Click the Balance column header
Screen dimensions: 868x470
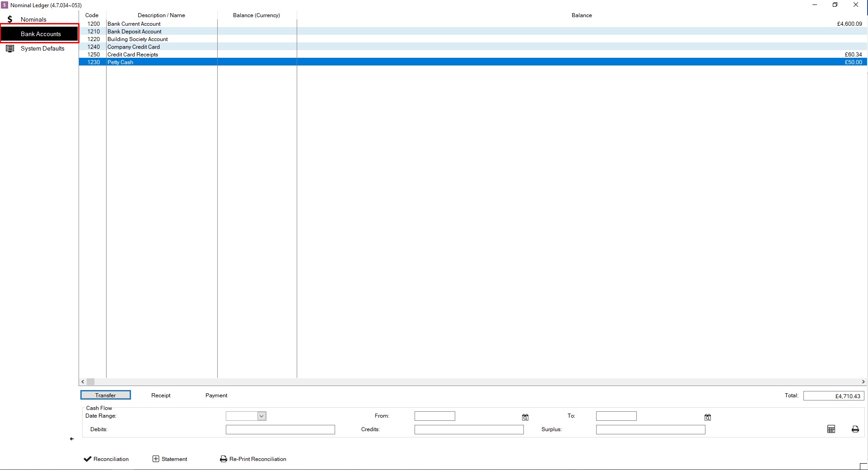pos(582,15)
